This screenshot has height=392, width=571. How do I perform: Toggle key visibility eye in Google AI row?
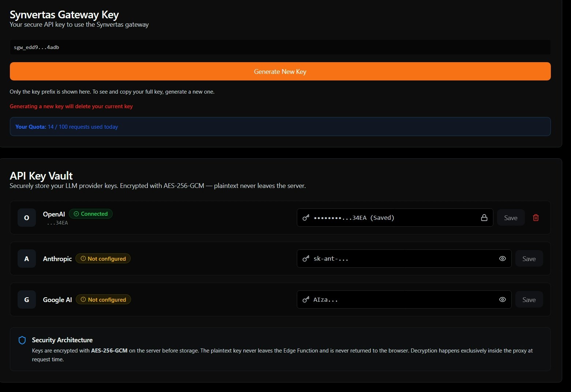[x=503, y=299]
